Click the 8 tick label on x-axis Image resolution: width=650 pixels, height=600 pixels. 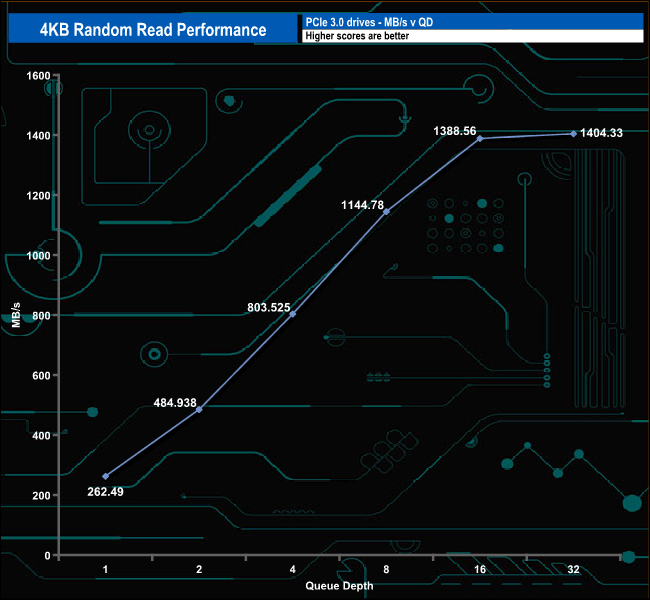tap(386, 570)
